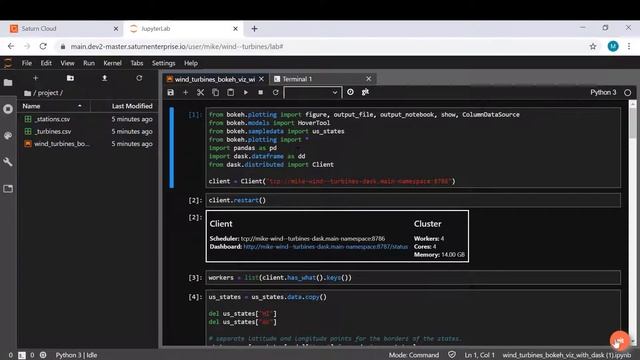Click the project folder breadcrumb
The width and height of the screenshot is (640, 360).
pos(47,93)
